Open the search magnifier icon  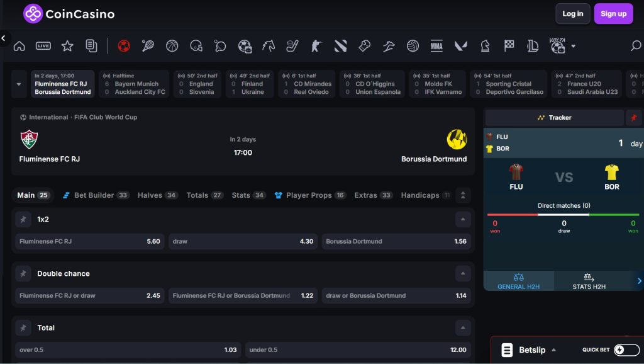636,45
